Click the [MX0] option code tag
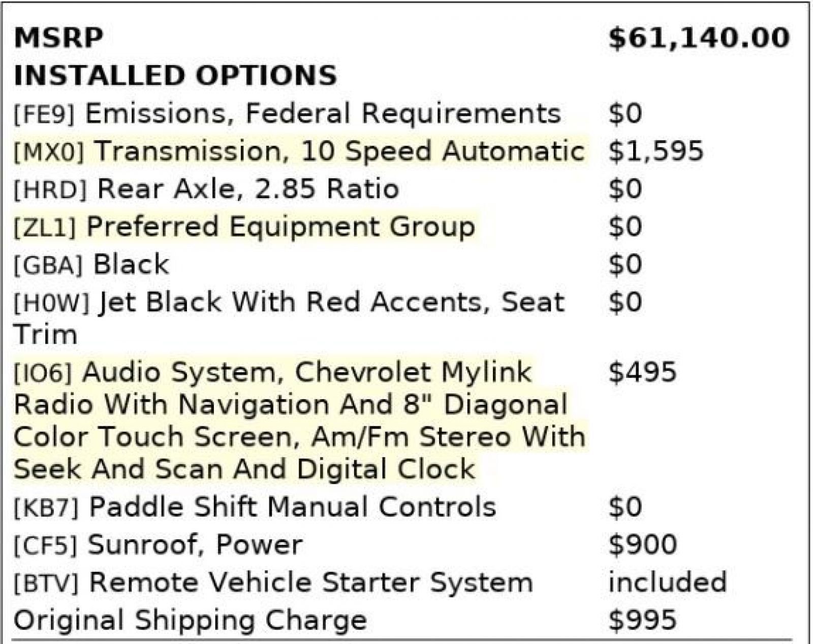 coord(49,152)
